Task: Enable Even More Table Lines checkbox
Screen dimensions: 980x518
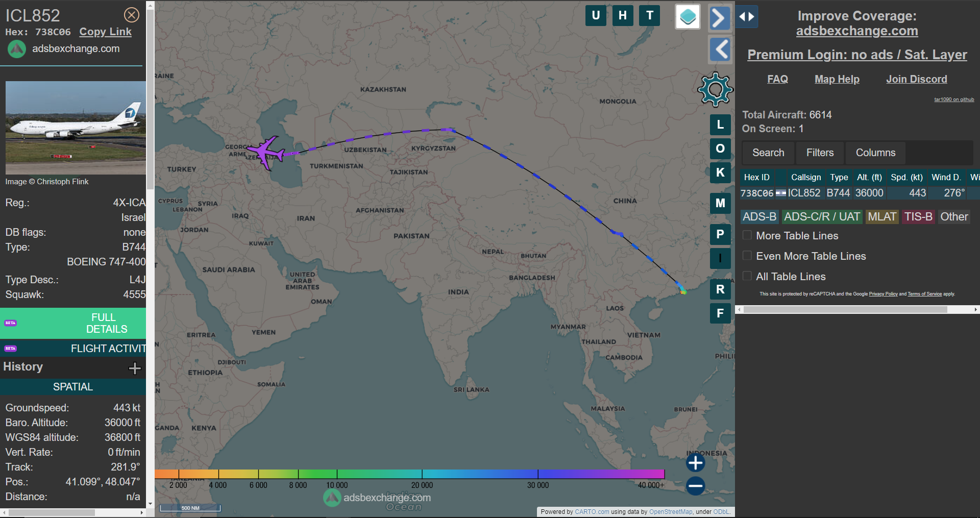Action: [747, 256]
